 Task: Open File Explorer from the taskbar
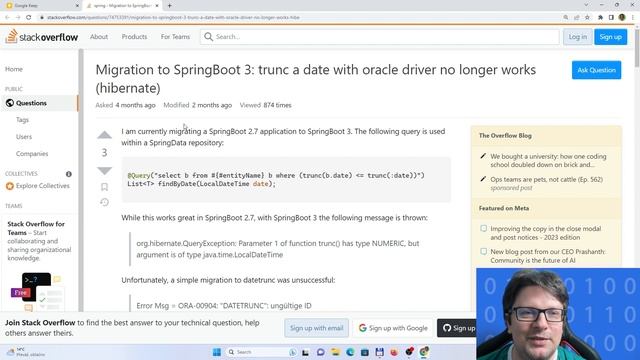(335, 352)
